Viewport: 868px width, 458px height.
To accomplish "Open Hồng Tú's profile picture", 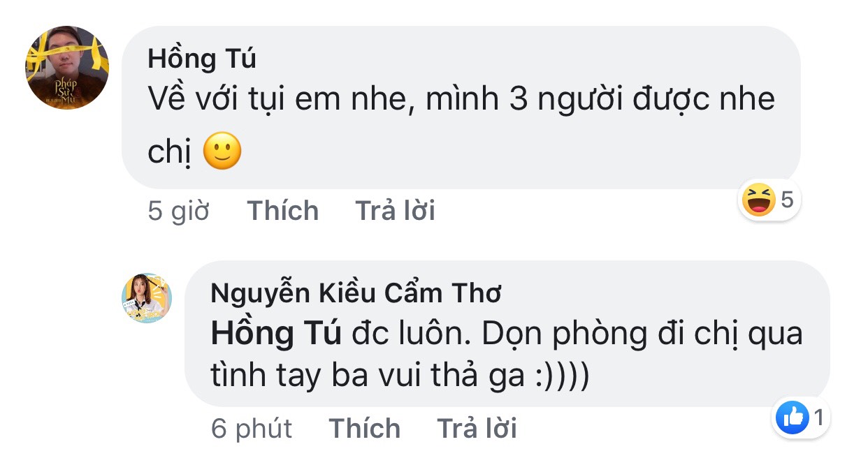I will click(x=68, y=68).
